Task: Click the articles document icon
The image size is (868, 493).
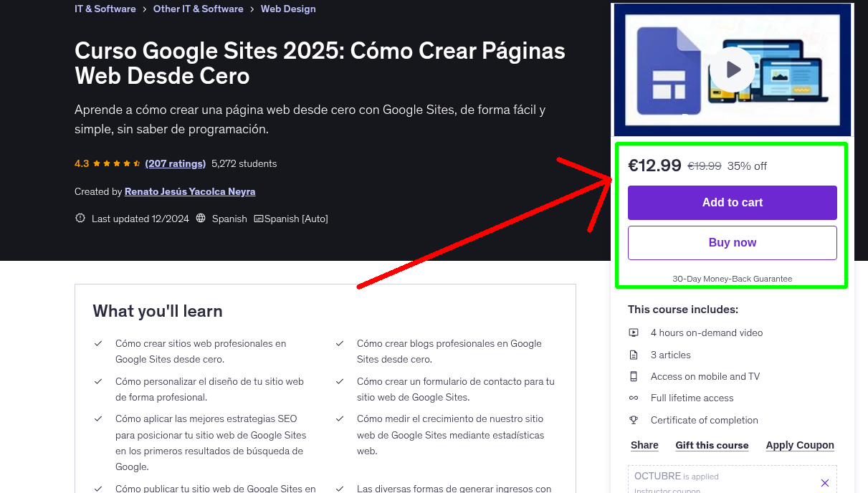Action: click(634, 354)
